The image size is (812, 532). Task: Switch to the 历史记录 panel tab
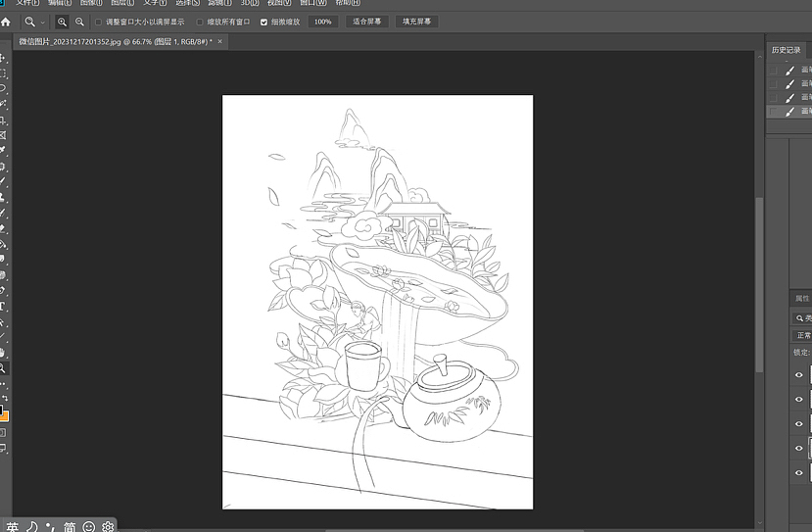pyautogui.click(x=786, y=50)
